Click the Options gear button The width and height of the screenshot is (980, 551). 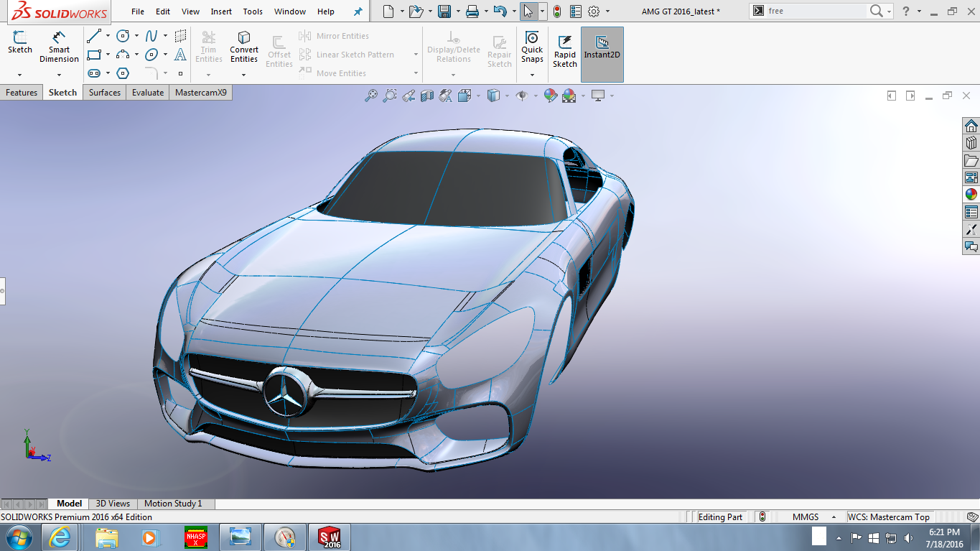(594, 11)
